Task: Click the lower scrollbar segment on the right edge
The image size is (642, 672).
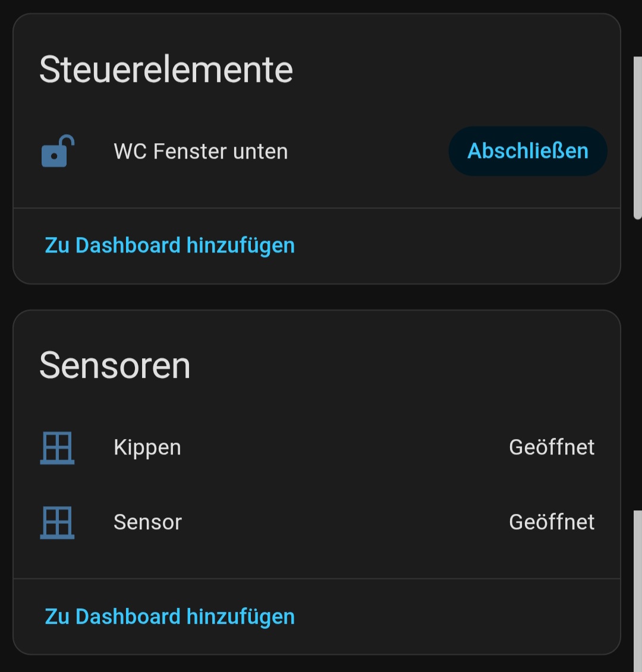Action: point(638,588)
